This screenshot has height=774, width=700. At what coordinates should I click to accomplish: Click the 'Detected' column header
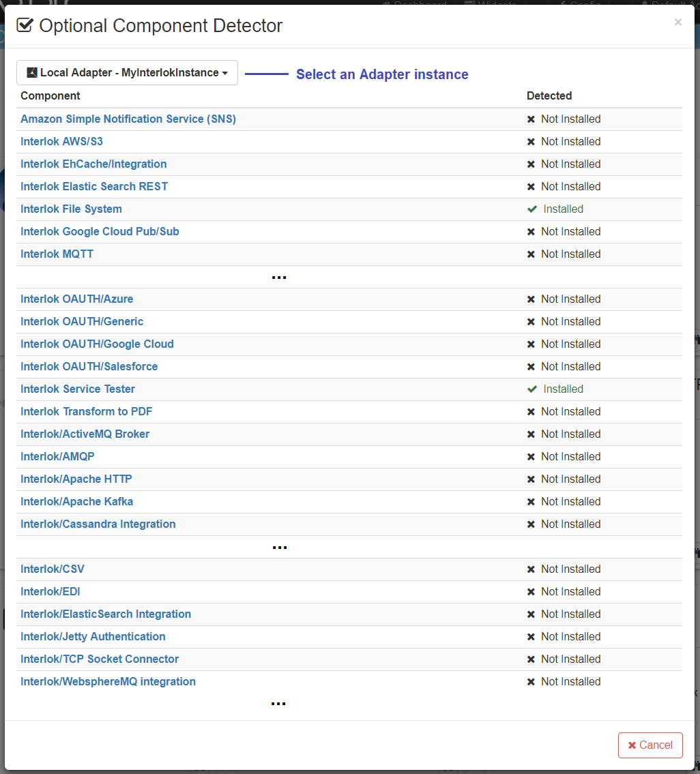click(x=549, y=95)
